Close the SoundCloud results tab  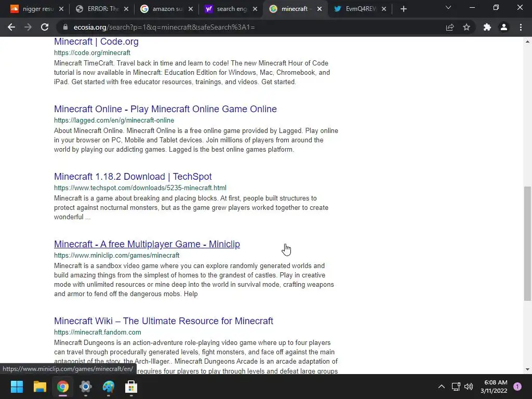pos(61,9)
